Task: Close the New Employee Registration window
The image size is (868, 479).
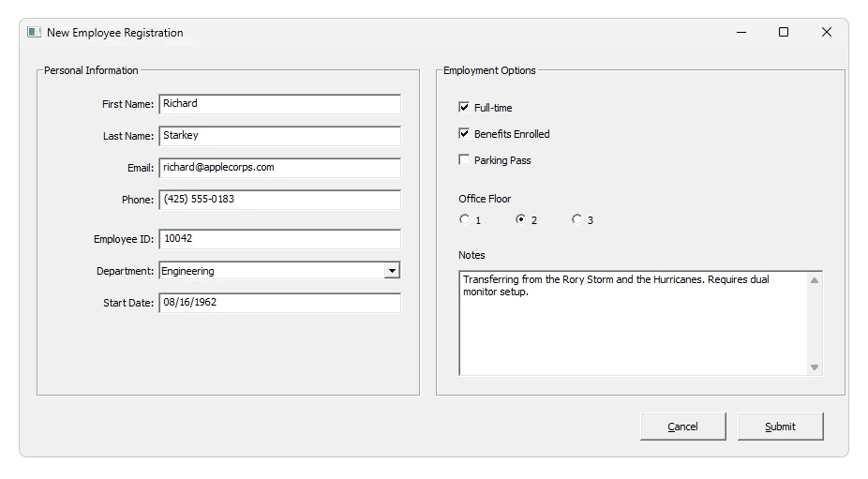Action: [826, 33]
